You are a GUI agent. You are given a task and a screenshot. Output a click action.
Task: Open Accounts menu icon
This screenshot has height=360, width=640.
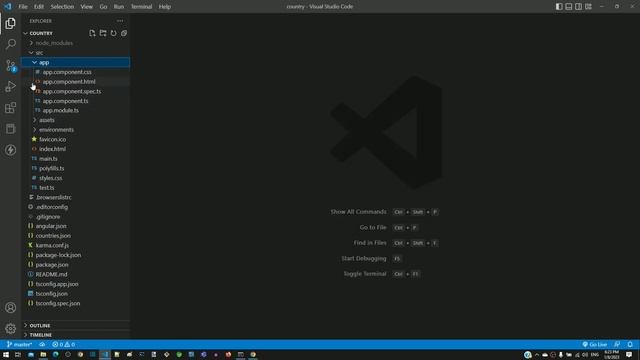11,307
